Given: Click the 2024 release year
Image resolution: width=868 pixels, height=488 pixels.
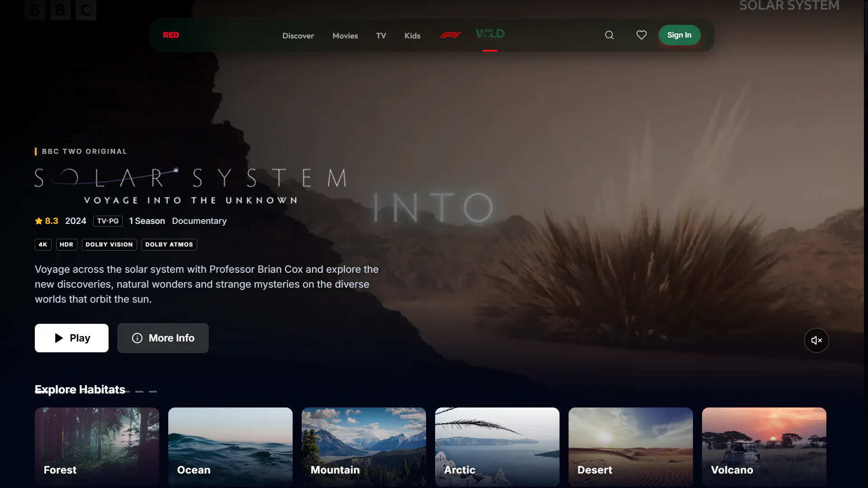Looking at the screenshot, I should 76,221.
